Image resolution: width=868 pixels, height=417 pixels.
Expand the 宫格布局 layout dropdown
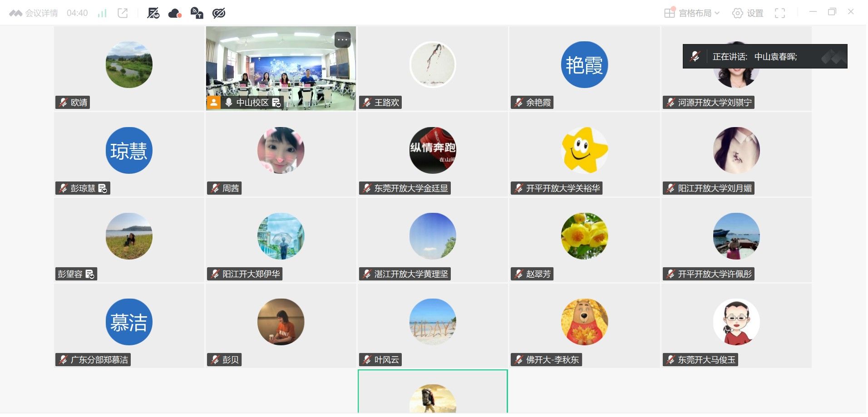click(692, 13)
